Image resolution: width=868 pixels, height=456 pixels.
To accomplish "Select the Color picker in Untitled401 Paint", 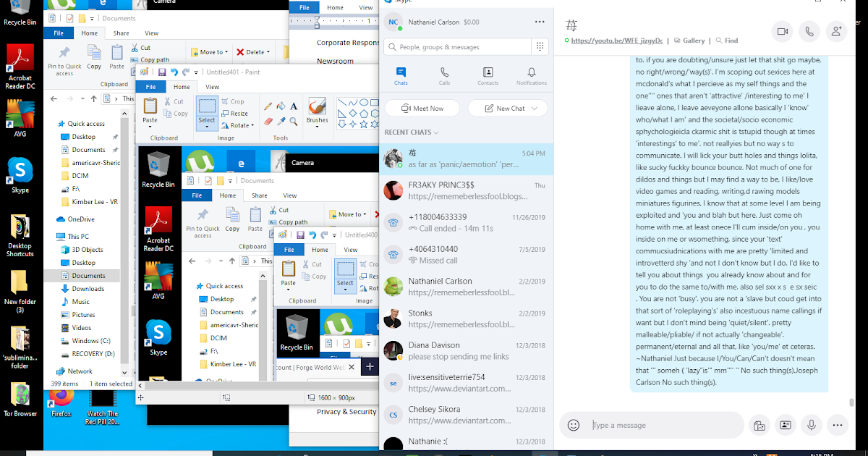I will pos(281,121).
